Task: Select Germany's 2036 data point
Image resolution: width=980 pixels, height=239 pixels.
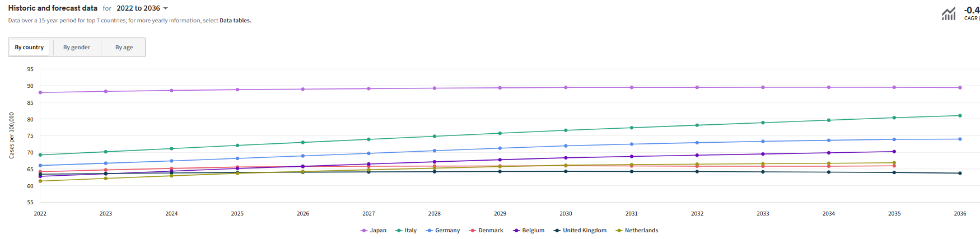Action: point(960,139)
